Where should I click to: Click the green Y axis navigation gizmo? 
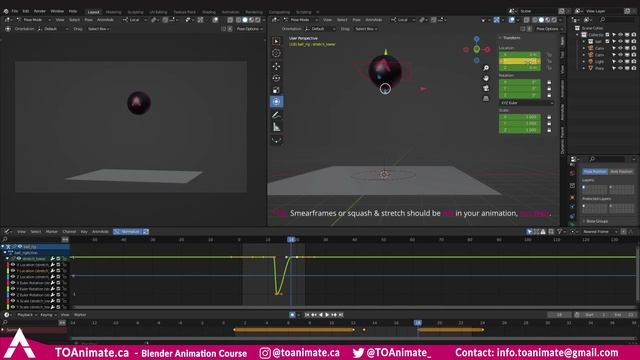click(477, 49)
